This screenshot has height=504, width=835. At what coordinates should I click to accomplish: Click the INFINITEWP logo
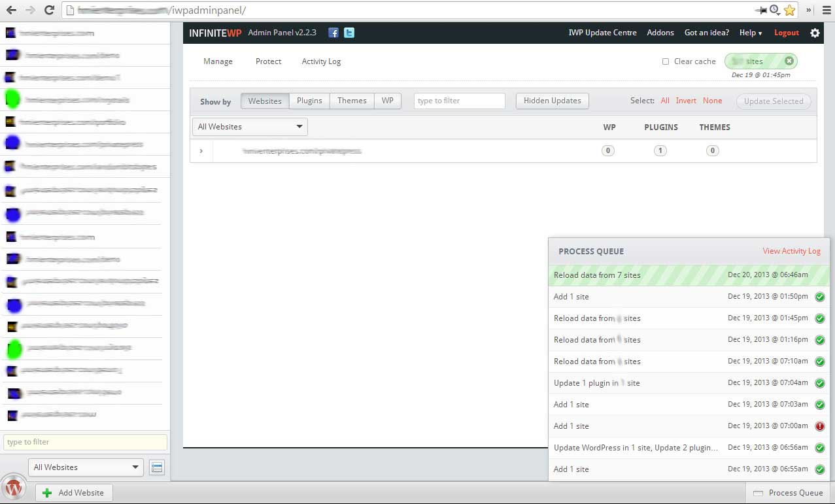215,33
